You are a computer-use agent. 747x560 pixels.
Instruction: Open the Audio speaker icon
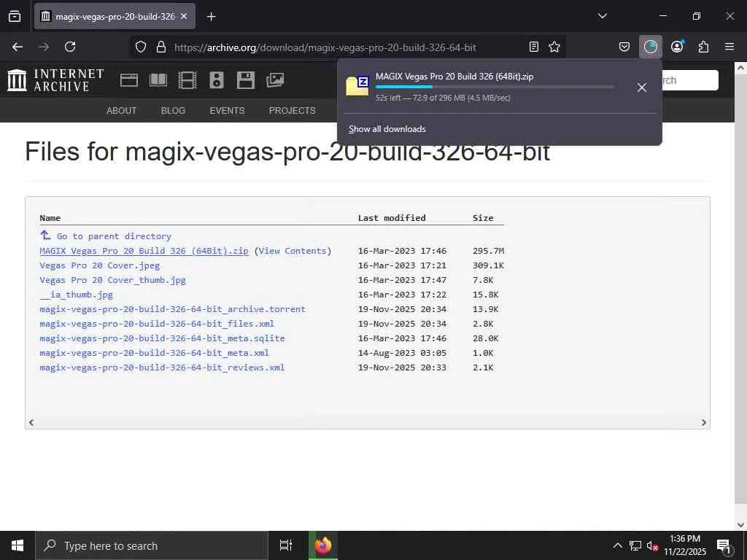point(216,80)
